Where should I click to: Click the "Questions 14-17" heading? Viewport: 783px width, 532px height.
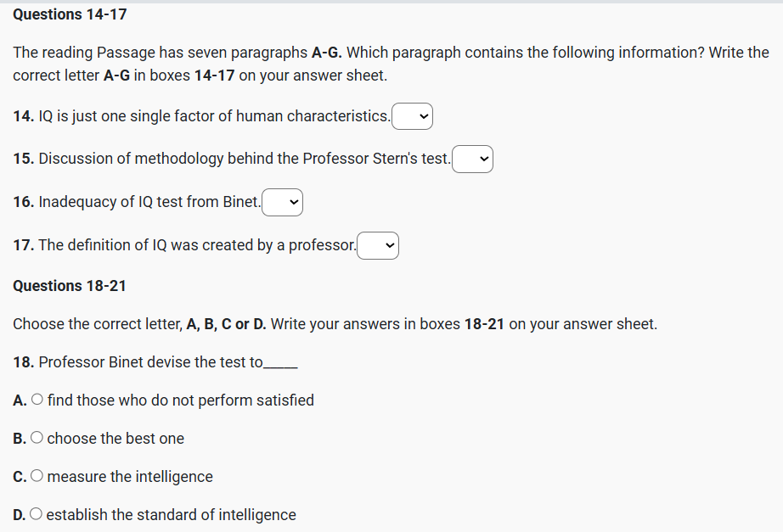click(x=70, y=14)
